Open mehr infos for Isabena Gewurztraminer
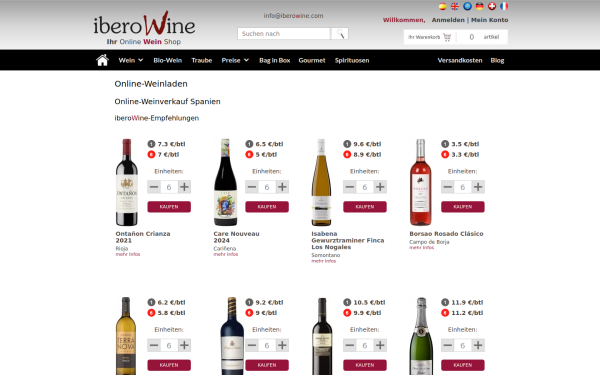The width and height of the screenshot is (600, 375). tap(324, 261)
